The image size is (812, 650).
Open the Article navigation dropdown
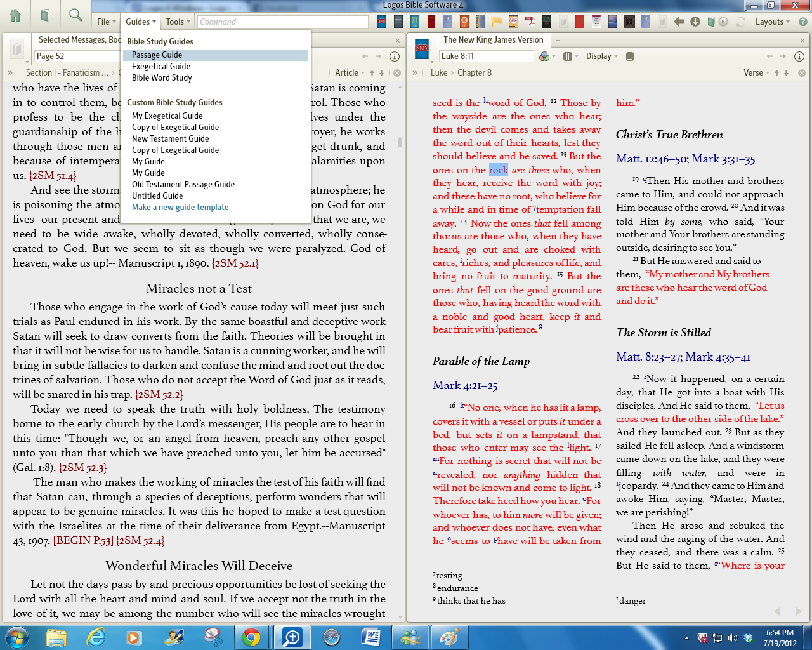(350, 73)
